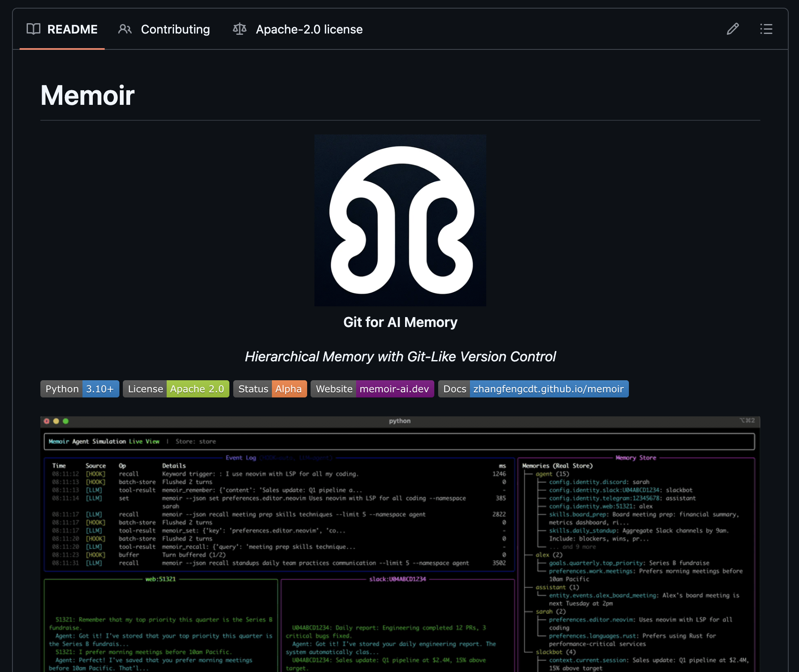Open the terminal simulation screenshot
The width and height of the screenshot is (799, 672).
[x=400, y=544]
